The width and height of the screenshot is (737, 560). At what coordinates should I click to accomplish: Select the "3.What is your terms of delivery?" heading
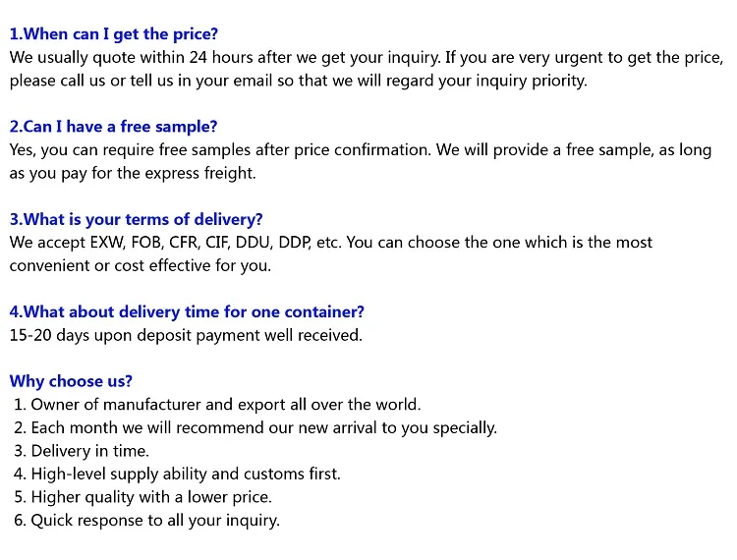[137, 219]
